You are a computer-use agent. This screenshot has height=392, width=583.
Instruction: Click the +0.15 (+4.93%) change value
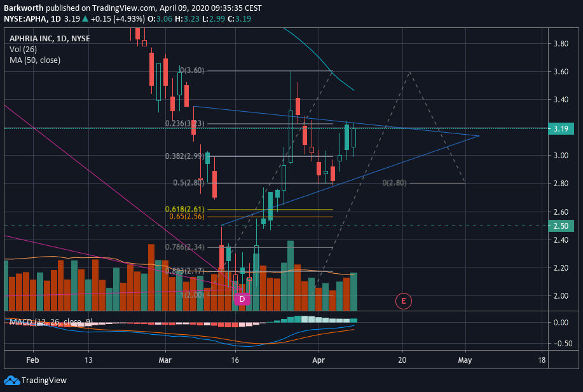[x=118, y=18]
